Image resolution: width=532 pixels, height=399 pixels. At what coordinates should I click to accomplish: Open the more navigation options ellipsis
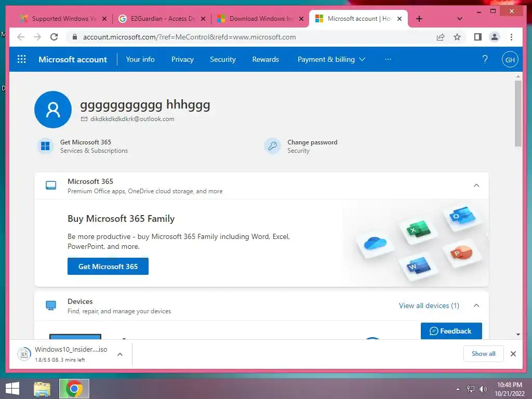pyautogui.click(x=388, y=59)
